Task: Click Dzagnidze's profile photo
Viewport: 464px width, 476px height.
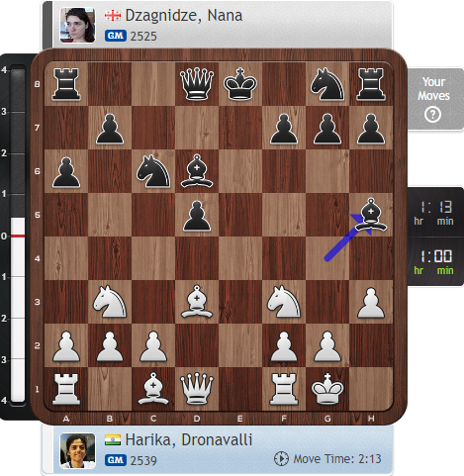Action: click(77, 26)
